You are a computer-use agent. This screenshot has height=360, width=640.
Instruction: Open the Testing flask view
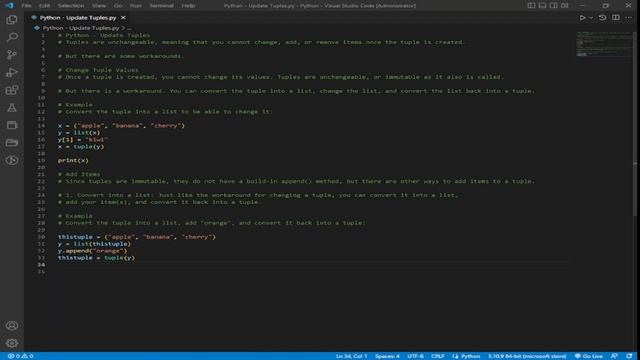tap(12, 107)
